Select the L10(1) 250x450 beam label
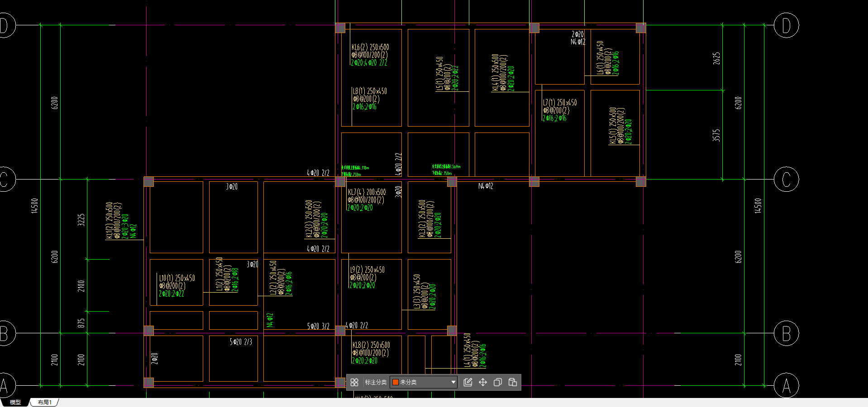Viewport: 868px width, 407px height. point(177,278)
